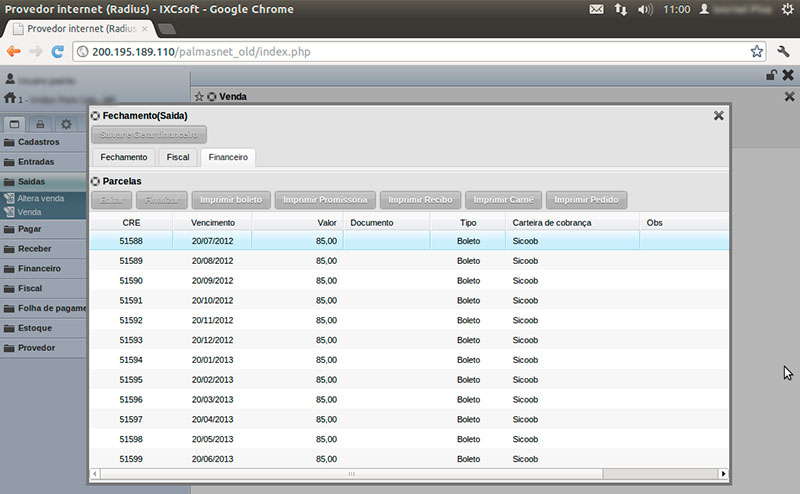Reload the page with the refresh icon
The width and height of the screenshot is (800, 494).
58,52
